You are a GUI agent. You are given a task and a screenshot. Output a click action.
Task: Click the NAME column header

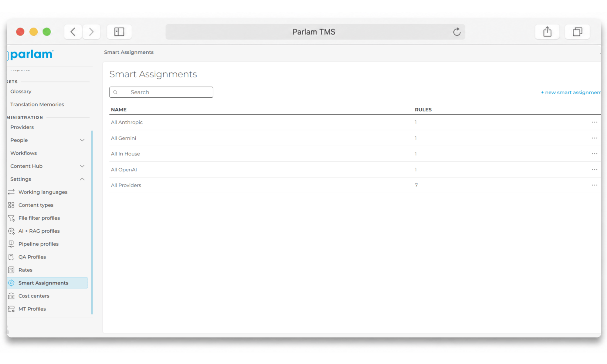119,110
